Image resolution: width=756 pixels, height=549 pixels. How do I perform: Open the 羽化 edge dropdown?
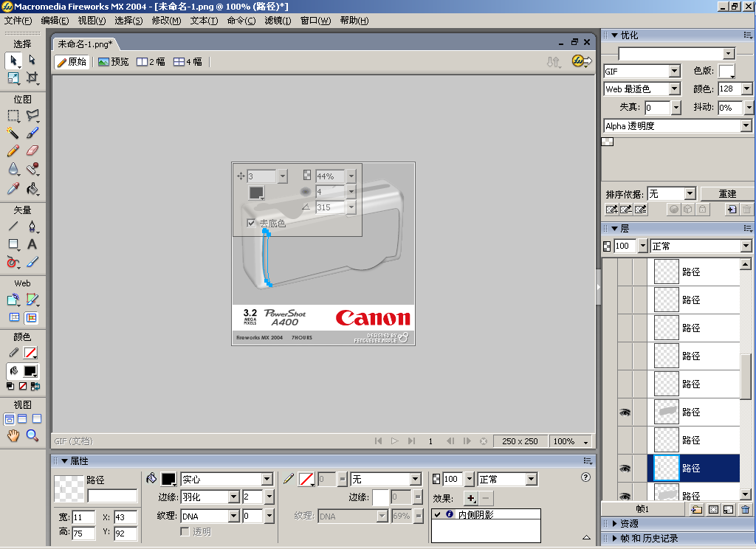point(234,497)
